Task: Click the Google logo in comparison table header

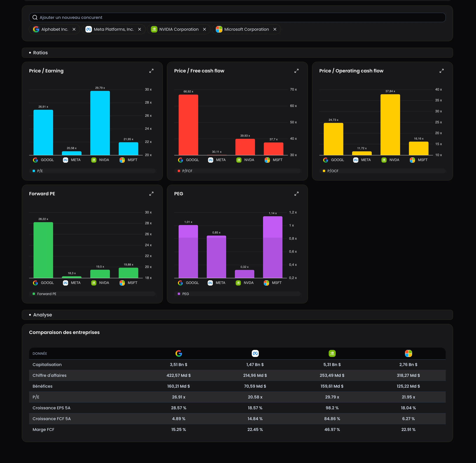Action: point(179,353)
